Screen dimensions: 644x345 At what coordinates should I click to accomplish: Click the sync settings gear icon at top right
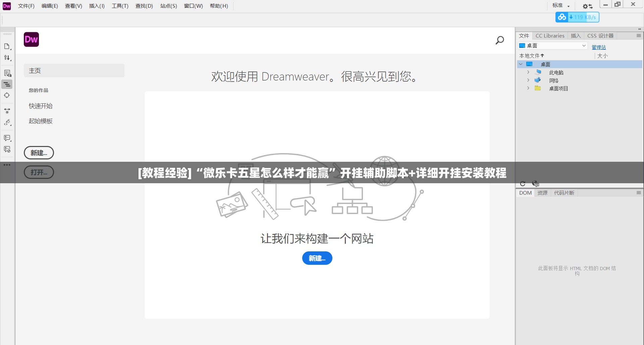[587, 6]
